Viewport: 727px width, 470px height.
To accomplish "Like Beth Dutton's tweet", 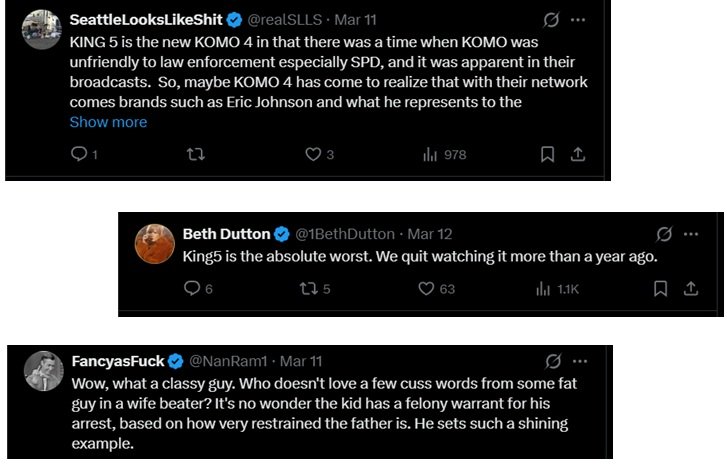I will (x=426, y=288).
